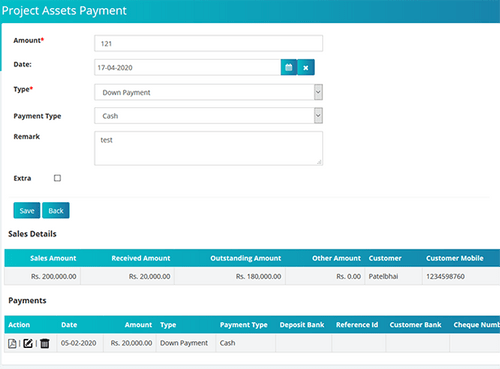Select the Rs. 0.00 other amount cell
The height and width of the screenshot is (369, 500).
[325, 276]
